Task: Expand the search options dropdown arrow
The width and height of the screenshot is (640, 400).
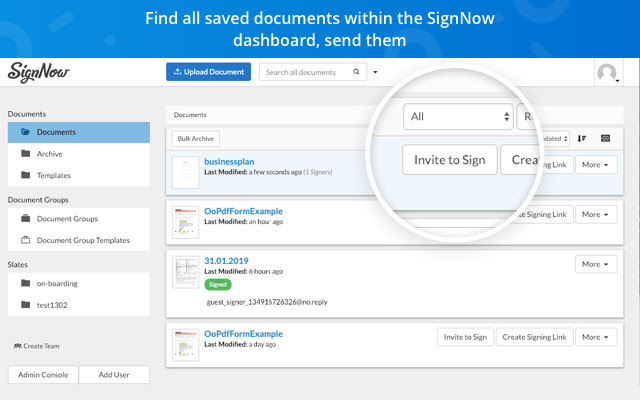Action: click(375, 72)
